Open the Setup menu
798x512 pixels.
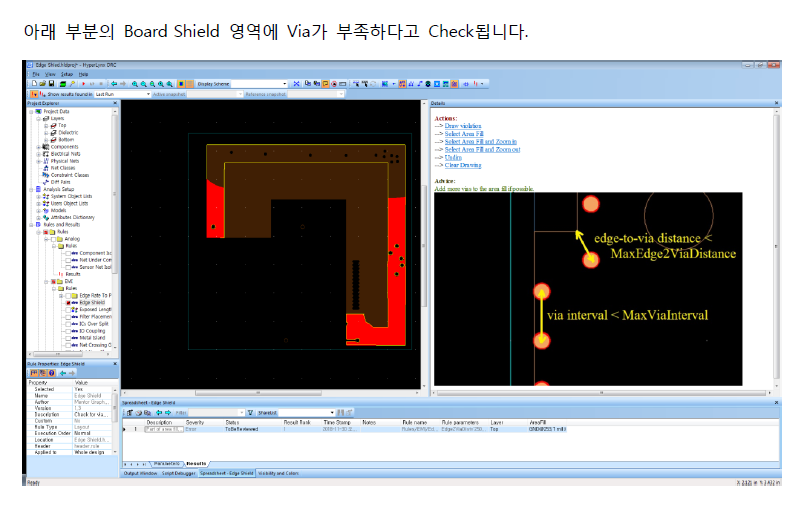tap(67, 75)
